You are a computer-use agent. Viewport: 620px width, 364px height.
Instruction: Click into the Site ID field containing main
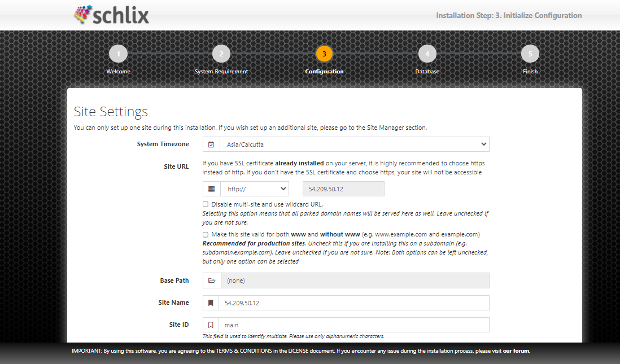[x=354, y=325]
